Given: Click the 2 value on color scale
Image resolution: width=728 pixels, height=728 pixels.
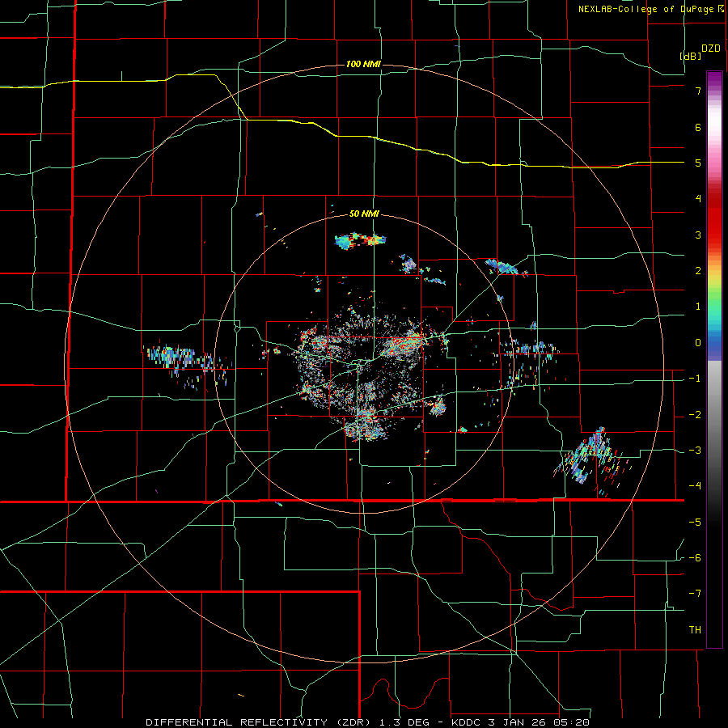Looking at the screenshot, I should [698, 271].
